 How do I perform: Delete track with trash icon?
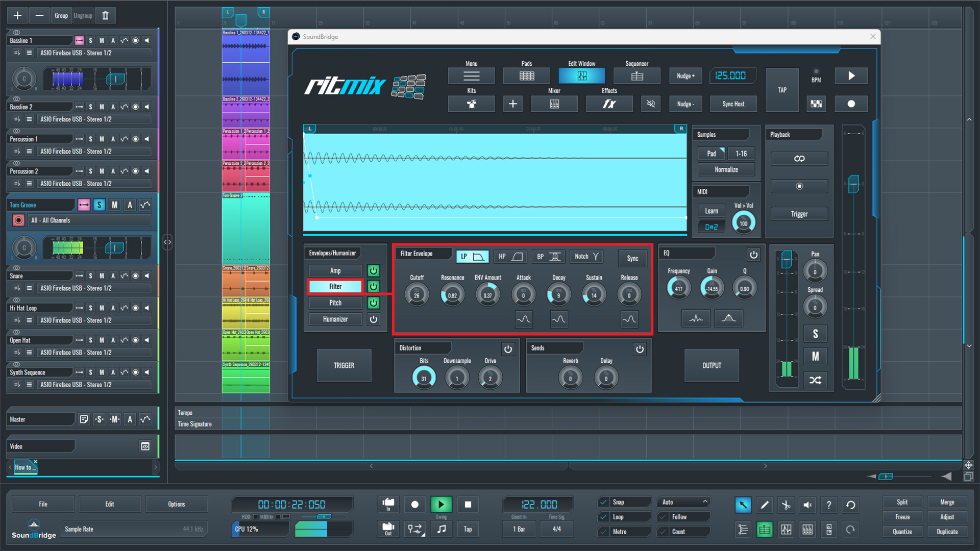click(x=105, y=16)
